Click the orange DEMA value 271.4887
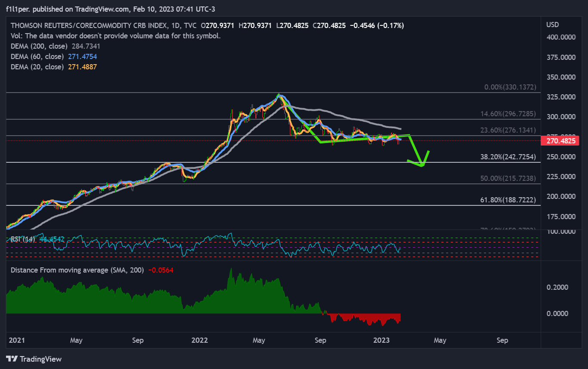 pos(82,67)
